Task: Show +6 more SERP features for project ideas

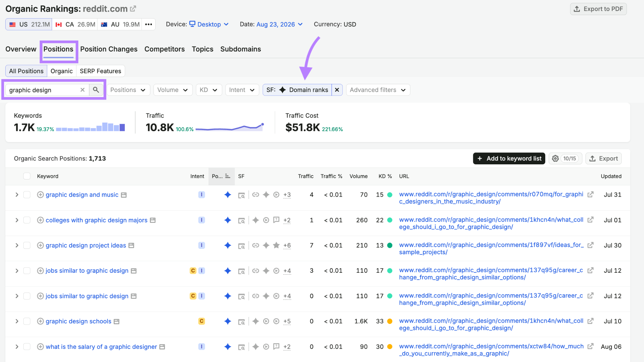Action: pos(287,245)
